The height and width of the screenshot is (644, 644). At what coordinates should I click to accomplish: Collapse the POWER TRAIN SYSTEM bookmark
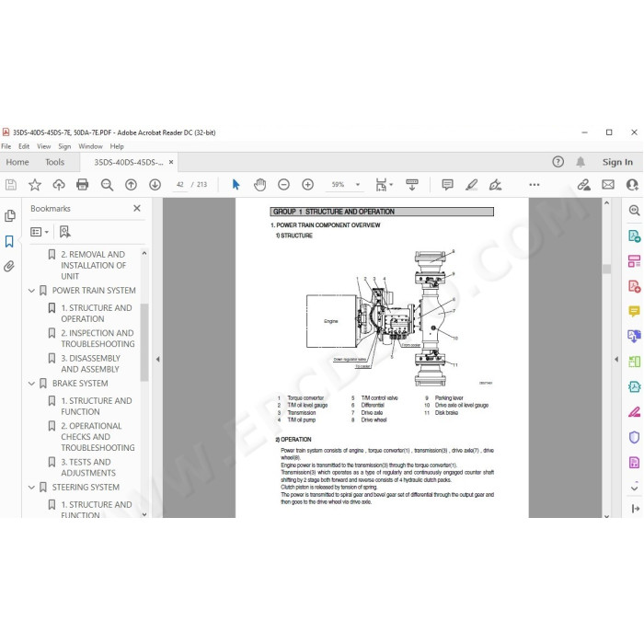pyautogui.click(x=31, y=291)
